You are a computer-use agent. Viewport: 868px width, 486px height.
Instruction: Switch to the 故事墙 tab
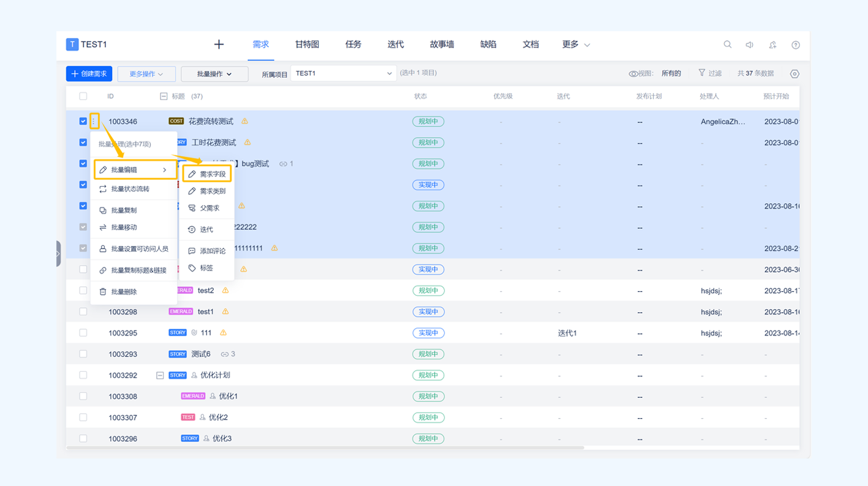(x=442, y=44)
